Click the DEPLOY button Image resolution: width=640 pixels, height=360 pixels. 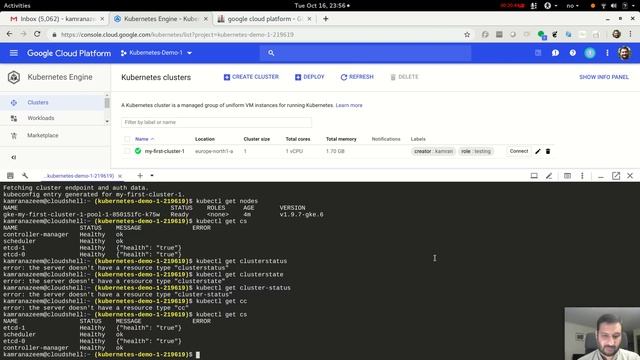tap(309, 77)
